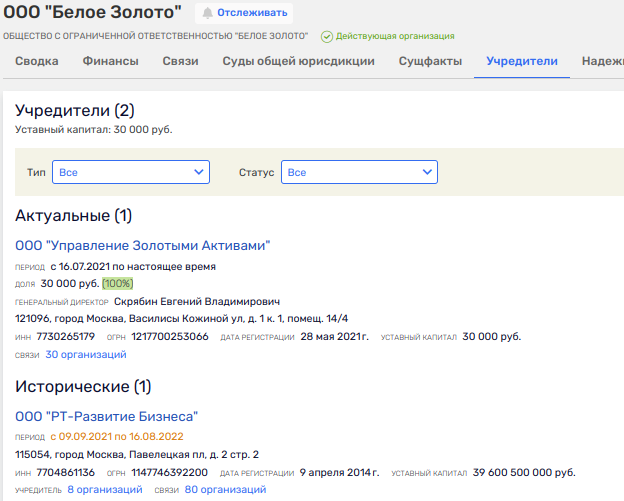Click the bell icon next to Отслеживать
Viewport: 624px width, 501px height.
(x=207, y=13)
